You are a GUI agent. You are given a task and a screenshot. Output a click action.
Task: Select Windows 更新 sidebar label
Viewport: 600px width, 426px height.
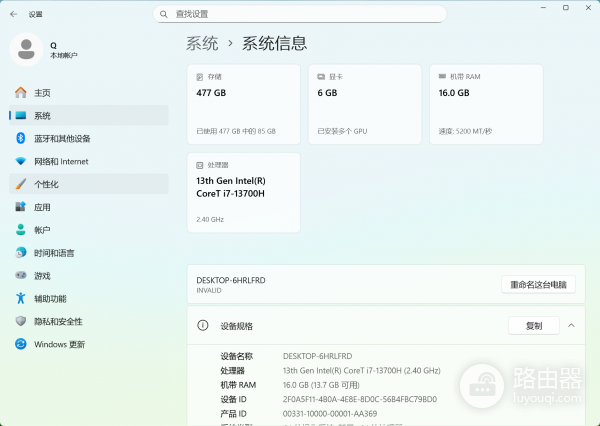click(x=60, y=344)
